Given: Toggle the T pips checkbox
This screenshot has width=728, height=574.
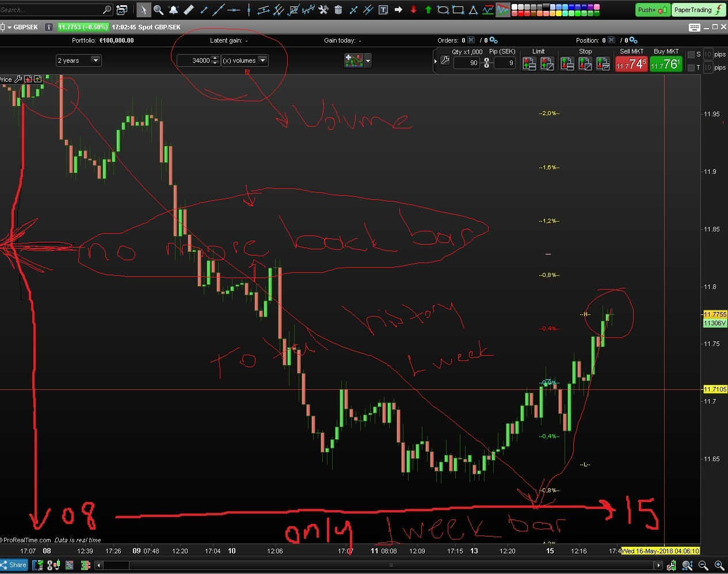Looking at the screenshot, I should tap(691, 68).
